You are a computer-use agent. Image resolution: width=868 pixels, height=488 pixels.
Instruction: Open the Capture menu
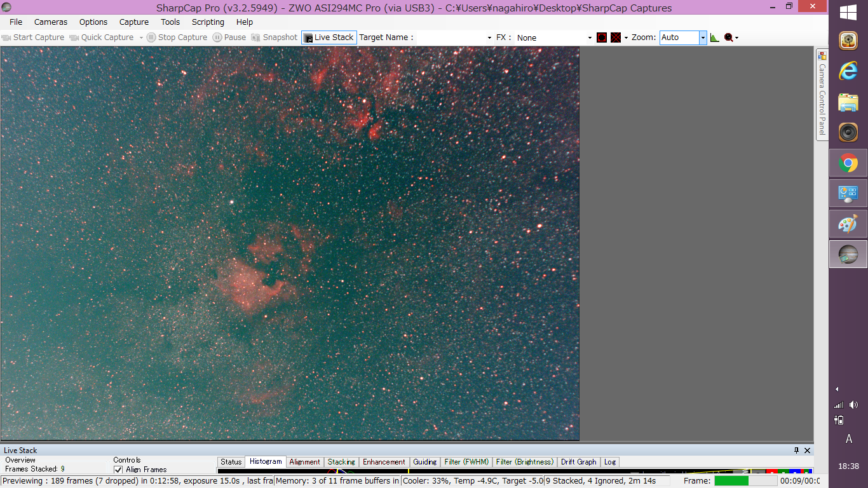point(134,22)
